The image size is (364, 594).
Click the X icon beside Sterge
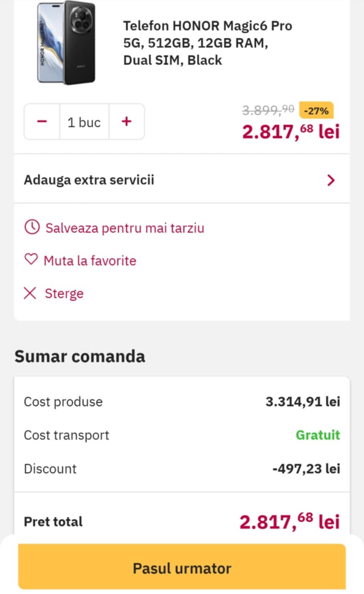pyautogui.click(x=30, y=293)
